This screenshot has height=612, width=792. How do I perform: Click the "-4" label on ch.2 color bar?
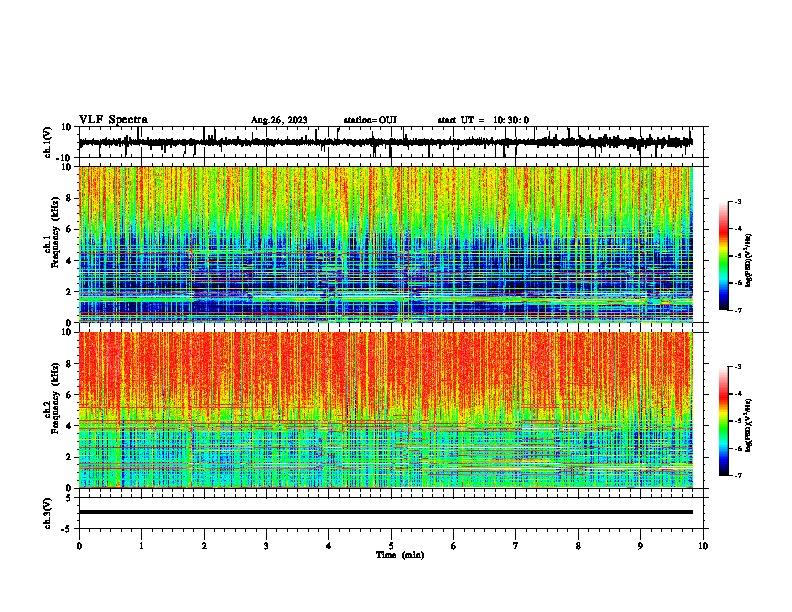[737, 394]
